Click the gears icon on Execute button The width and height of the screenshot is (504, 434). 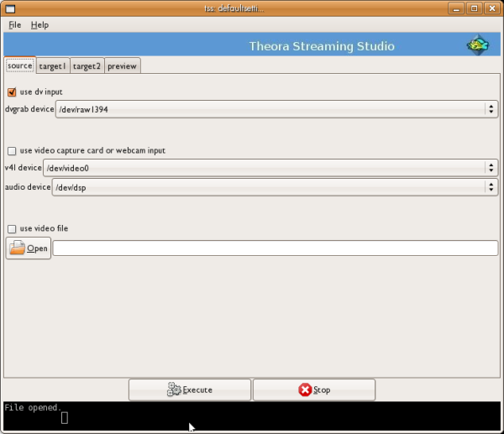coord(174,390)
